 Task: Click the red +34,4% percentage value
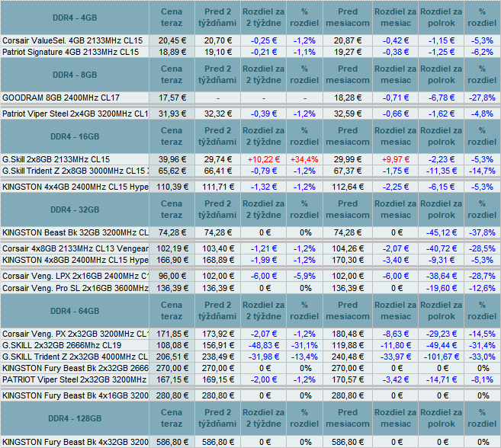[304, 159]
